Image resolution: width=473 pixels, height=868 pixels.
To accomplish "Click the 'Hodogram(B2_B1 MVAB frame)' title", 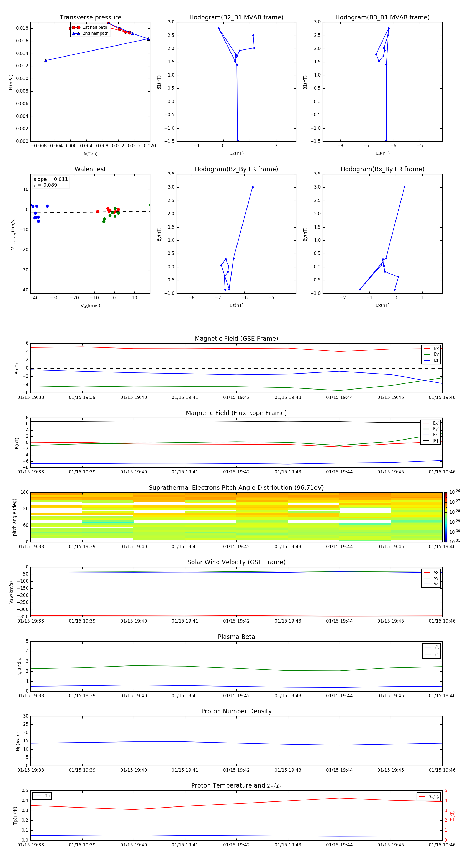I will pos(236,17).
